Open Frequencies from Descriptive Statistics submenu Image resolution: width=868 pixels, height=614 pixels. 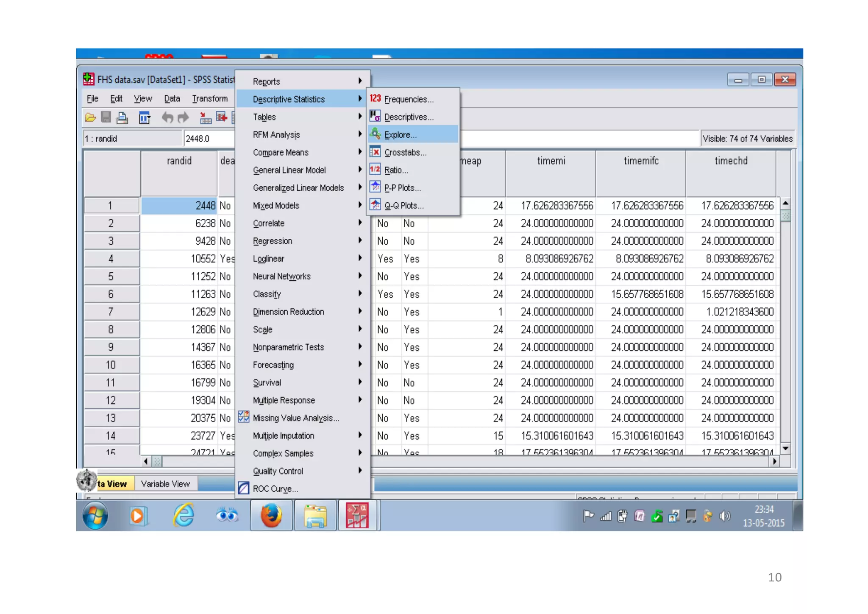[409, 99]
